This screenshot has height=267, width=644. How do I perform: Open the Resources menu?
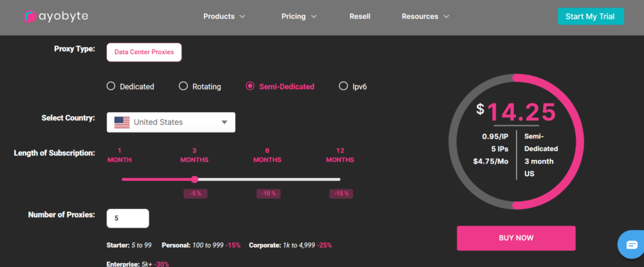pos(426,17)
